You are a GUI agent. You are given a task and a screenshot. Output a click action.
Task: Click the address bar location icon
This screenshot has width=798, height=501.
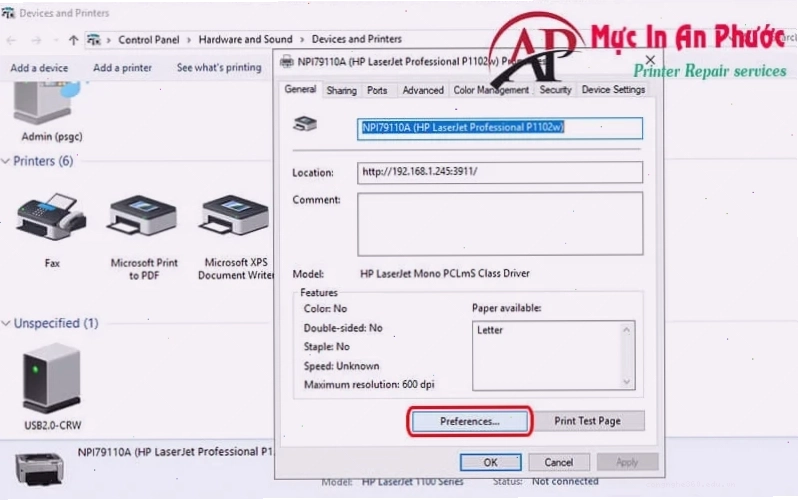click(x=94, y=39)
